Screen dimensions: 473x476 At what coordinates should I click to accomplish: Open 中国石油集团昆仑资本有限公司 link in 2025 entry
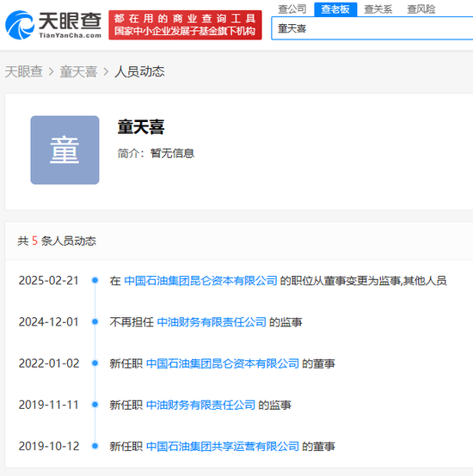pyautogui.click(x=200, y=280)
